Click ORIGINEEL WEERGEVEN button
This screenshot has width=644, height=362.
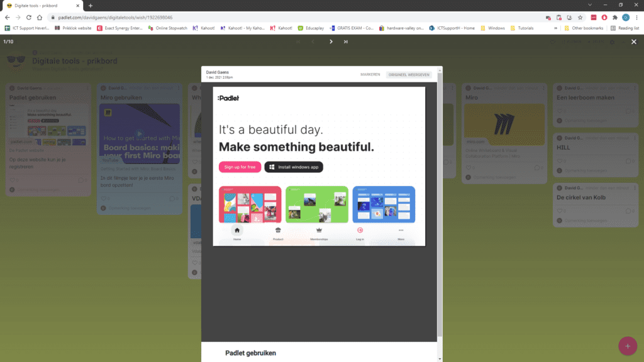[409, 75]
